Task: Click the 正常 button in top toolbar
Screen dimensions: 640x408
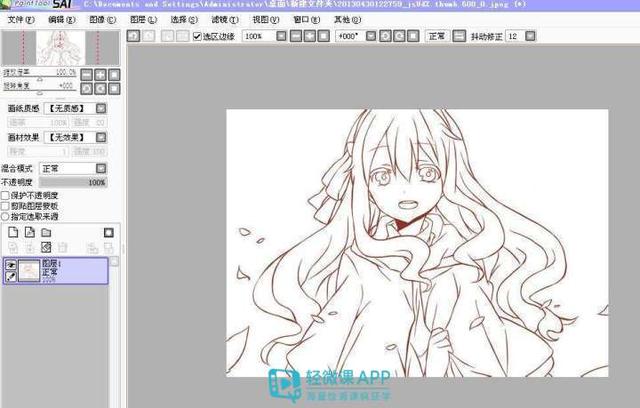Action: point(437,36)
